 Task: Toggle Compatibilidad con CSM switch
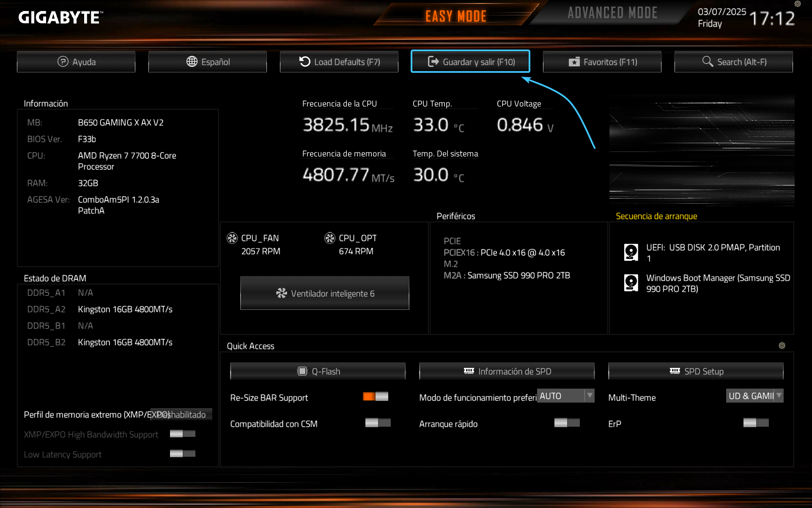[x=378, y=422]
